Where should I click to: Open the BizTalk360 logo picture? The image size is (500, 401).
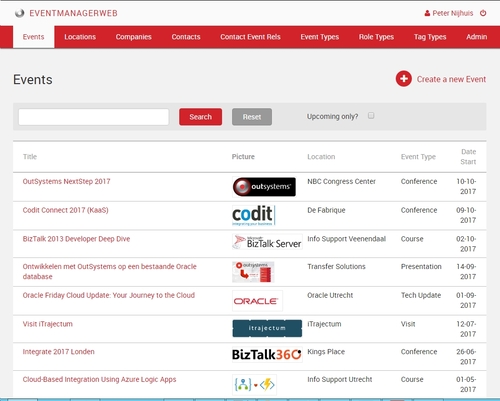tap(267, 354)
